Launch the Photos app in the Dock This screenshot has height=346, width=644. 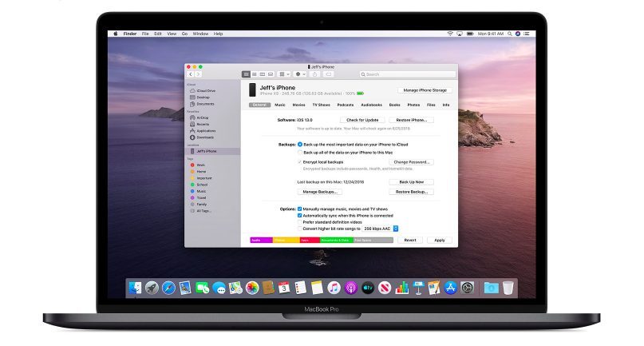[251, 287]
